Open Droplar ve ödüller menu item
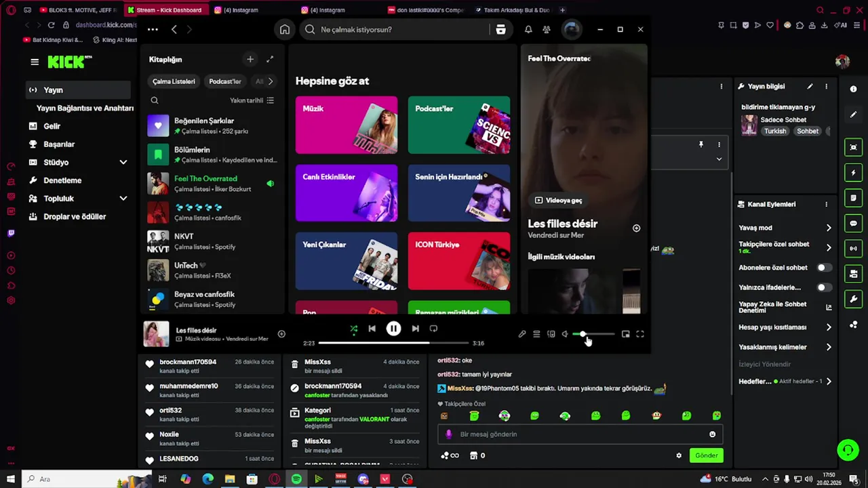 coord(75,217)
